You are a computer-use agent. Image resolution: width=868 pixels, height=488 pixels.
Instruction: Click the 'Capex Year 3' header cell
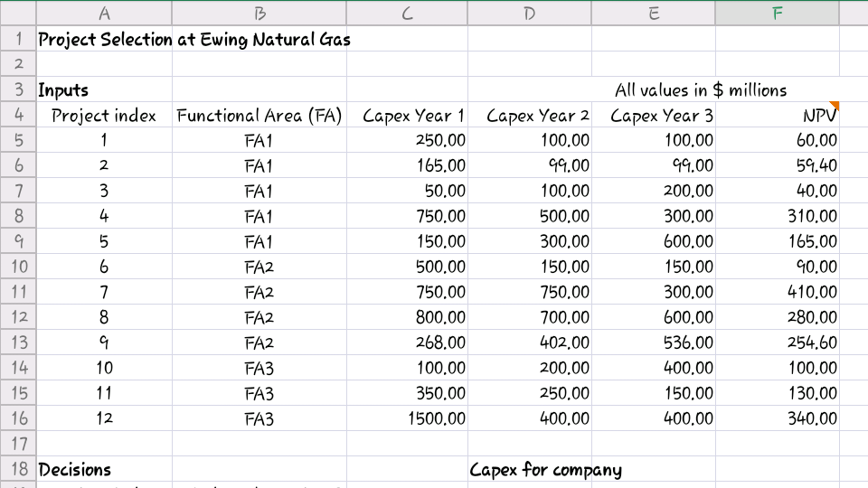pyautogui.click(x=653, y=115)
